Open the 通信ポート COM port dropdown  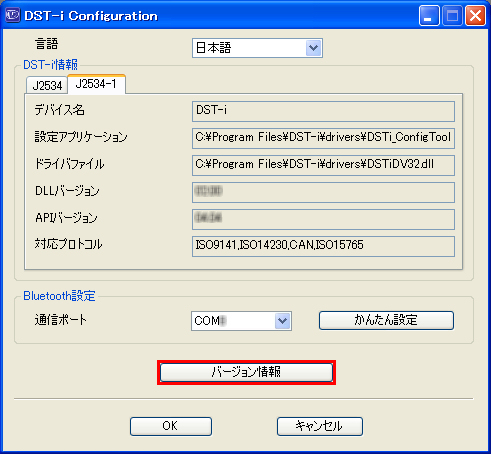click(x=241, y=321)
